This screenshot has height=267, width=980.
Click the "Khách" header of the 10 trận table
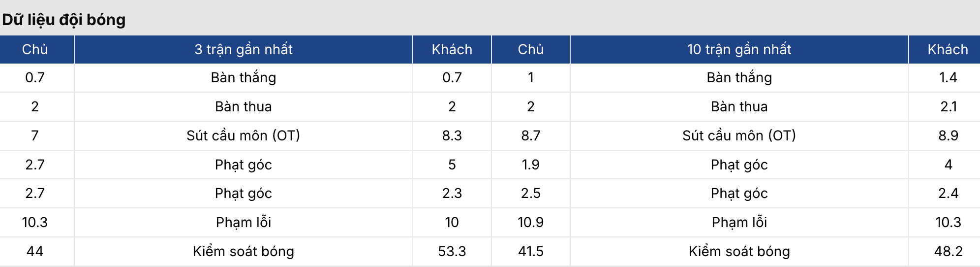tap(948, 49)
